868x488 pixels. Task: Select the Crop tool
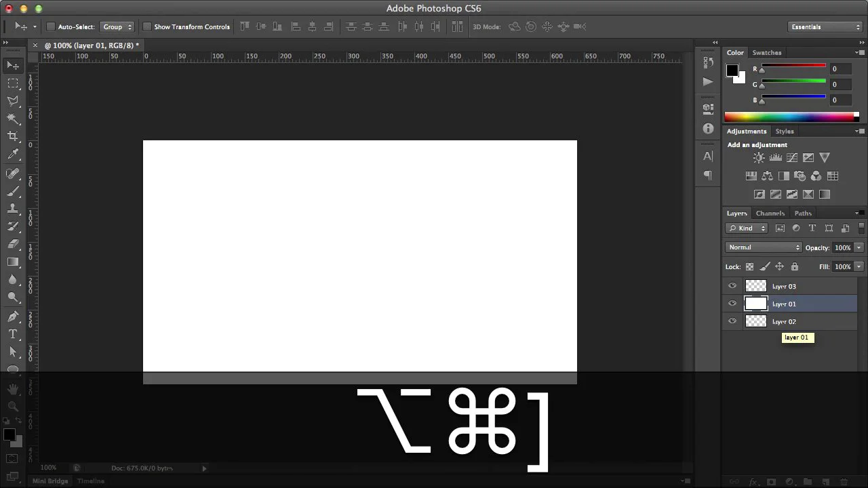[13, 136]
